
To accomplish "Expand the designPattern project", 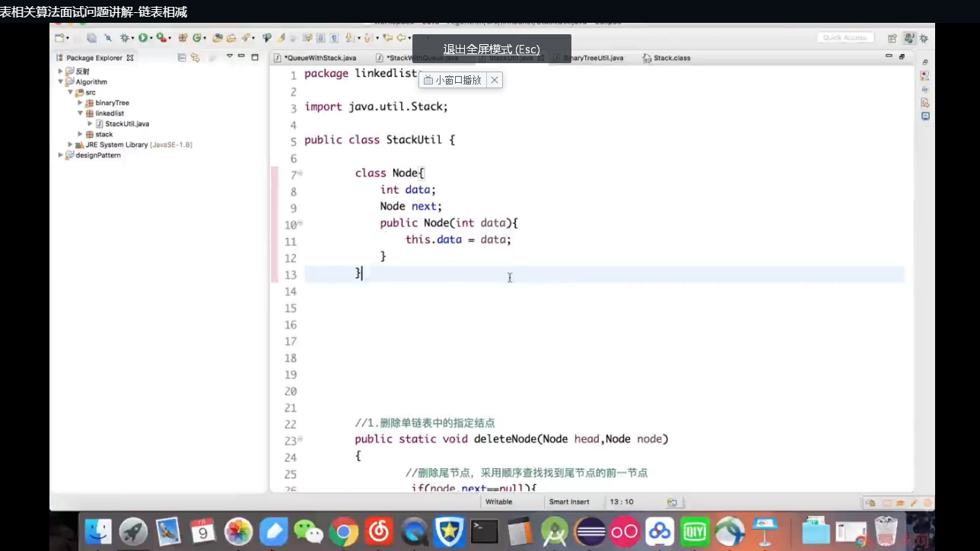I will 61,155.
